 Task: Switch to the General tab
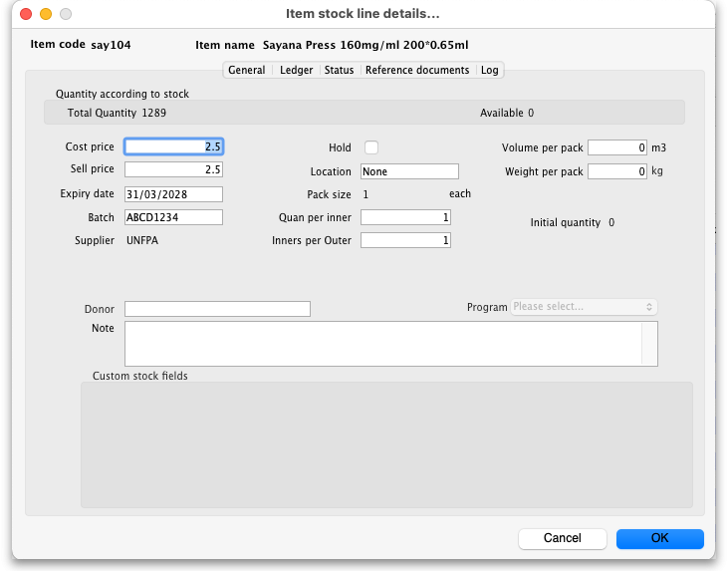click(246, 70)
